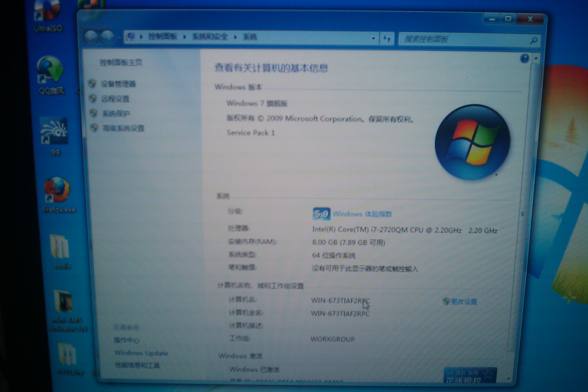Open Windows 体验指数 link
This screenshot has width=588, height=392.
[x=362, y=214]
